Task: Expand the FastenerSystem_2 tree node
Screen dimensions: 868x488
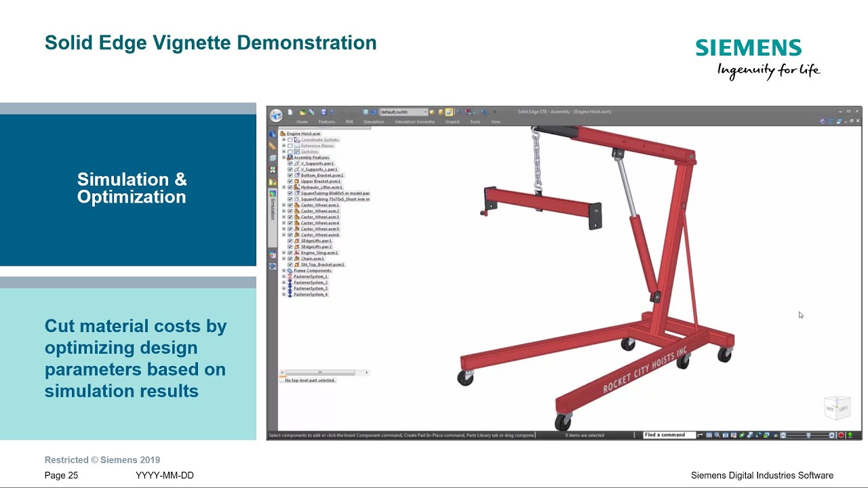Action: [283, 282]
